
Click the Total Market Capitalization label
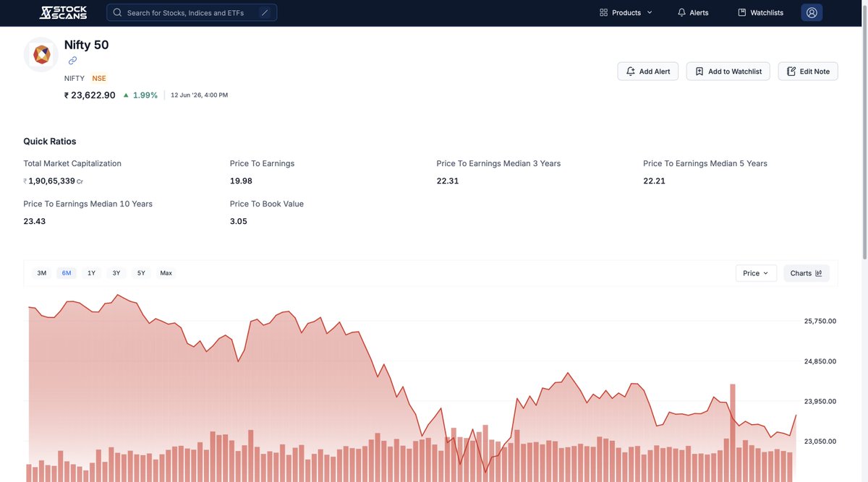coord(72,163)
